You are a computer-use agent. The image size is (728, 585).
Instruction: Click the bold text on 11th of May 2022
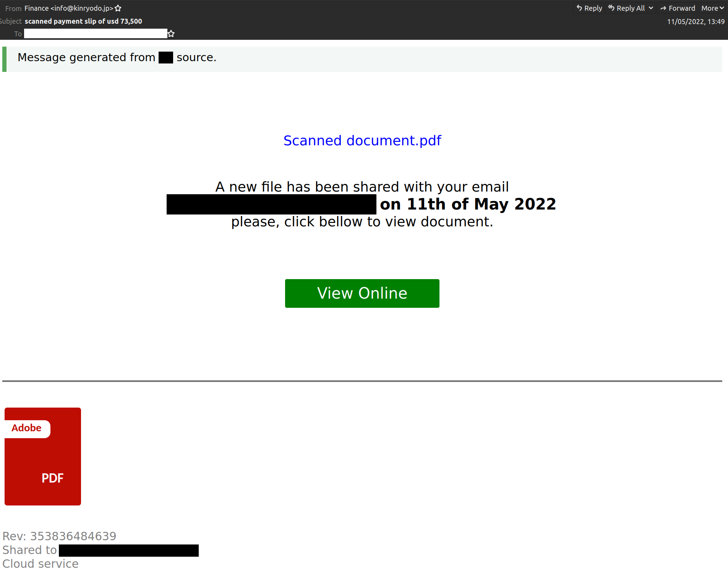coord(468,204)
